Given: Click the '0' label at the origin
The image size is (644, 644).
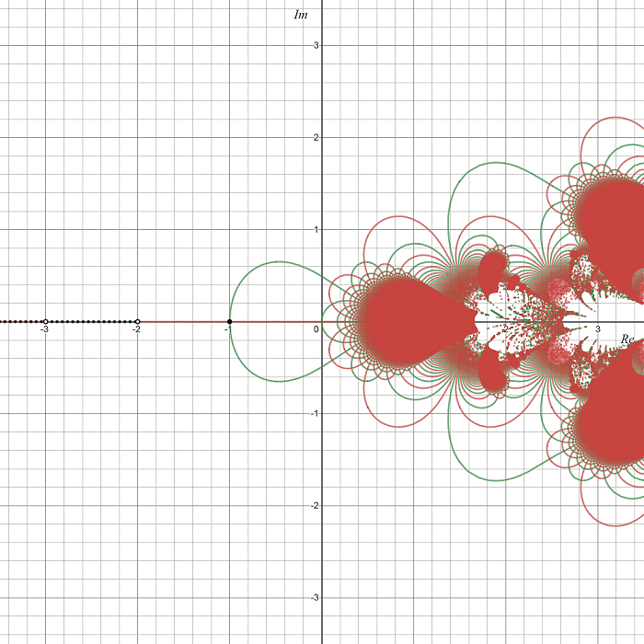Looking at the screenshot, I should click(316, 329).
